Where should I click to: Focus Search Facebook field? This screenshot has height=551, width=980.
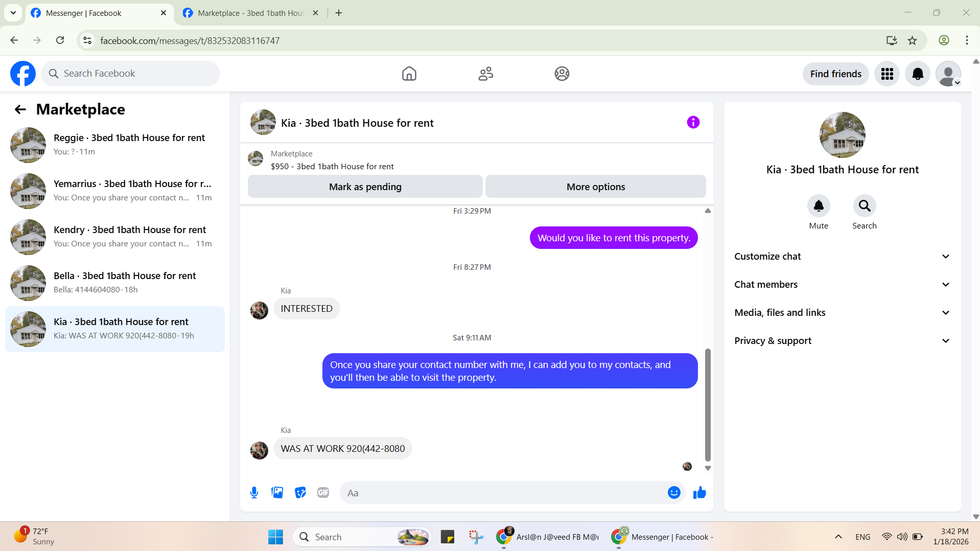pos(130,74)
